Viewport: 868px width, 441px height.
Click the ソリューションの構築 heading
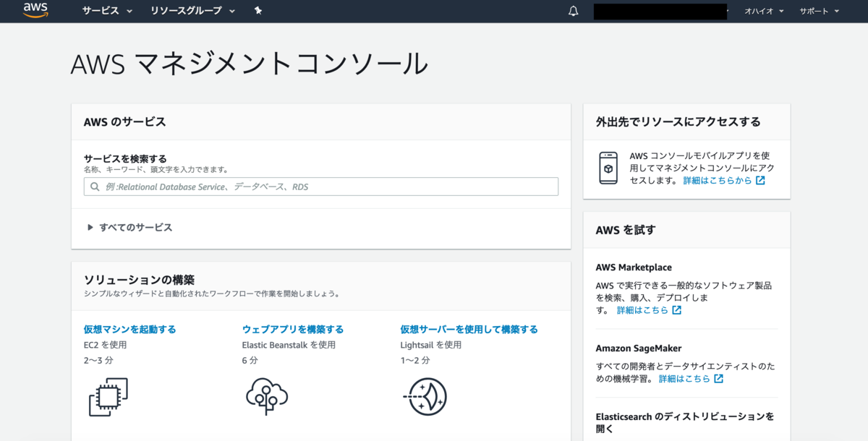139,280
